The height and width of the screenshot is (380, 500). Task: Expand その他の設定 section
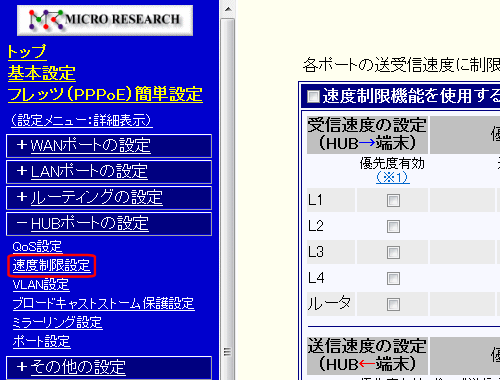[x=78, y=367]
